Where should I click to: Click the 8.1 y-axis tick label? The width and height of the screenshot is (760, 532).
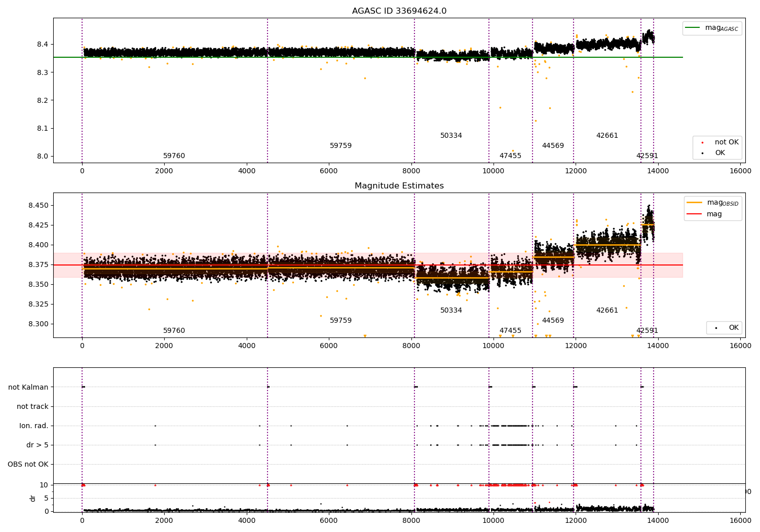43,128
